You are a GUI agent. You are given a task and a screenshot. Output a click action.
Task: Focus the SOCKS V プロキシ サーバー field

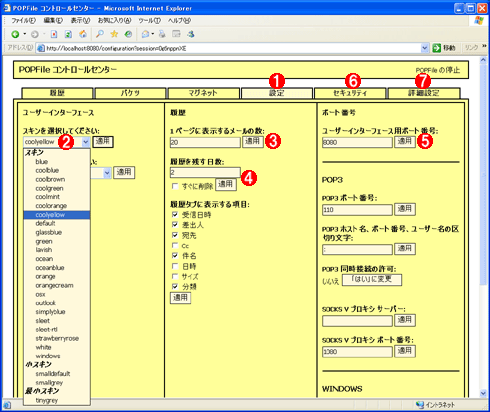tap(357, 321)
